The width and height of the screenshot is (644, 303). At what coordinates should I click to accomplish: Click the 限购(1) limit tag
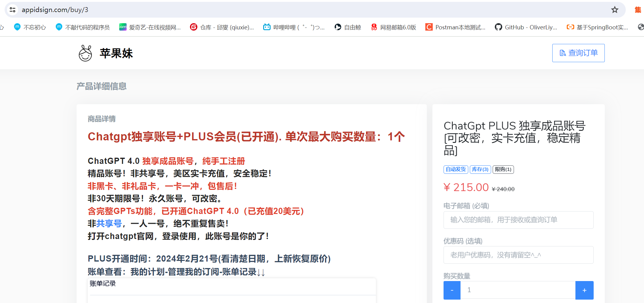click(x=503, y=169)
